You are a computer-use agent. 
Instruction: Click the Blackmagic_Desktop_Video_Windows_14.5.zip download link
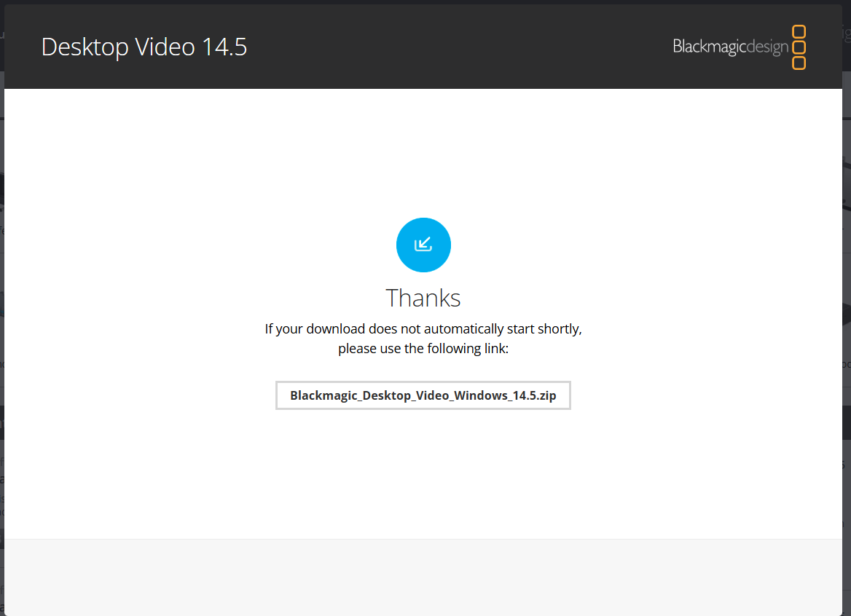pyautogui.click(x=423, y=395)
